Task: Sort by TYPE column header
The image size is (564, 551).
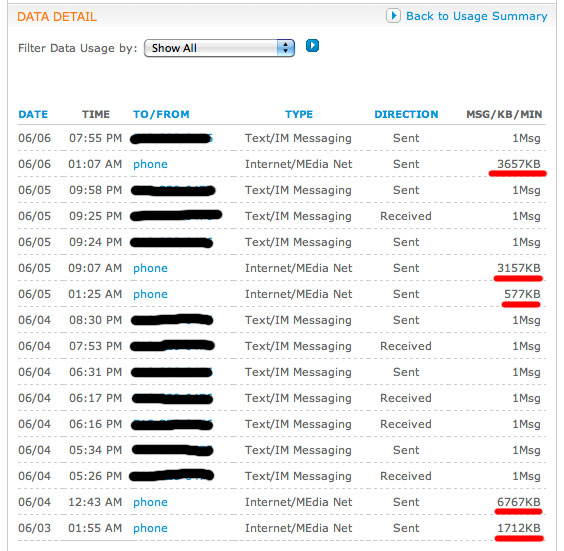Action: pos(299,114)
